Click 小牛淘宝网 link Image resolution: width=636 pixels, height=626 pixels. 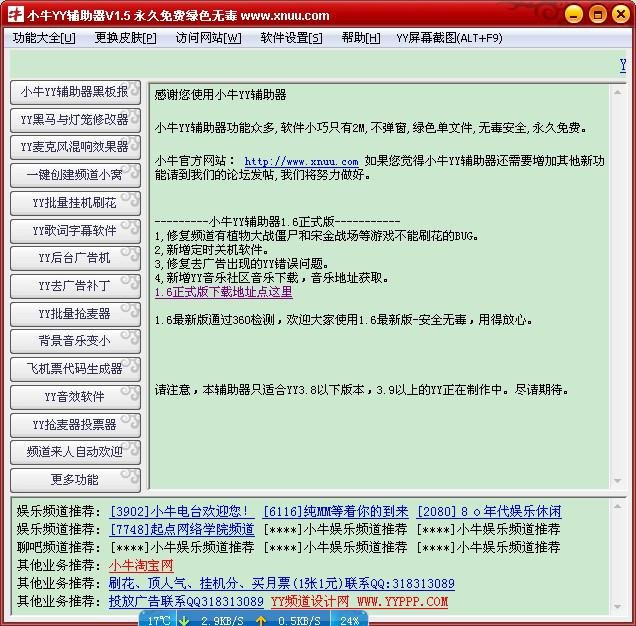pos(141,566)
